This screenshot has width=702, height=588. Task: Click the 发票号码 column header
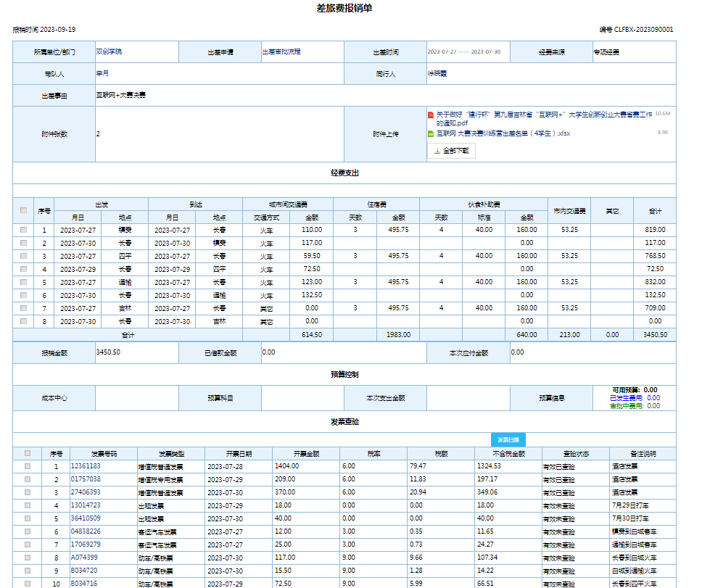point(104,454)
